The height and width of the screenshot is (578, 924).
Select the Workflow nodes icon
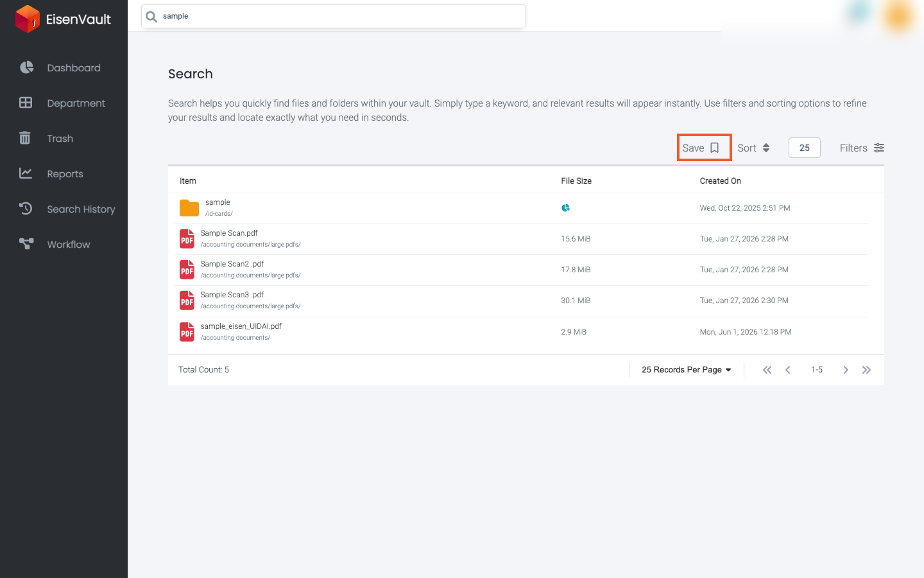pos(26,244)
